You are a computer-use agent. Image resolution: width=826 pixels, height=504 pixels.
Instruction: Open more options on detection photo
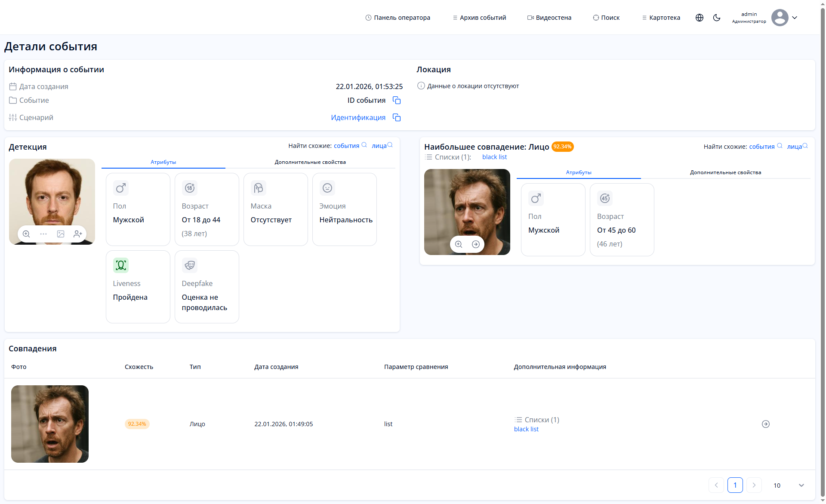coord(43,234)
